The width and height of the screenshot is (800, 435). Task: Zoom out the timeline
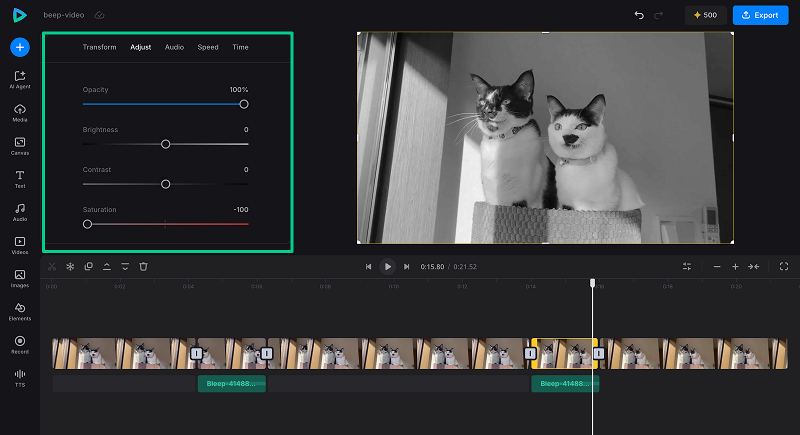(717, 267)
